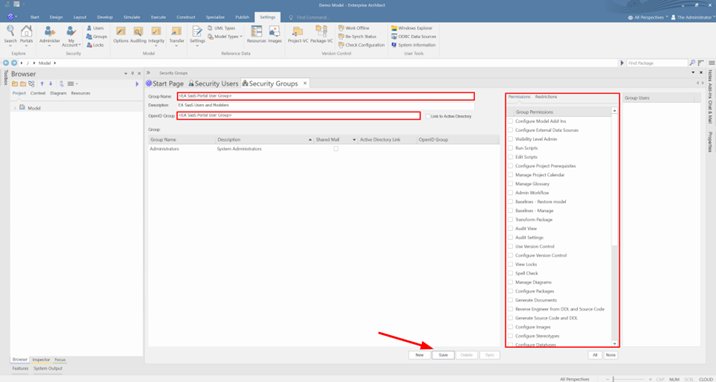Enable Configure Model Add-Ins permission
This screenshot has width=716, height=382.
coord(511,121)
